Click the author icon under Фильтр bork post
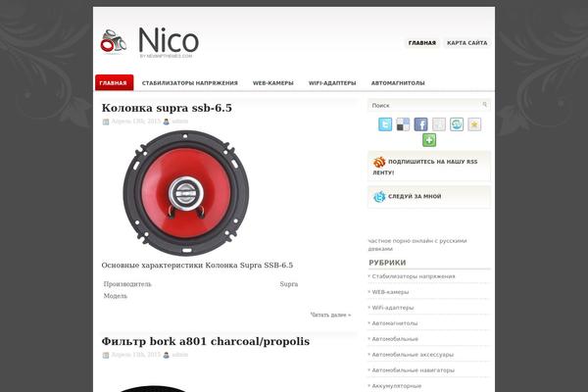Image resolution: width=588 pixels, height=392 pixels. point(167,355)
